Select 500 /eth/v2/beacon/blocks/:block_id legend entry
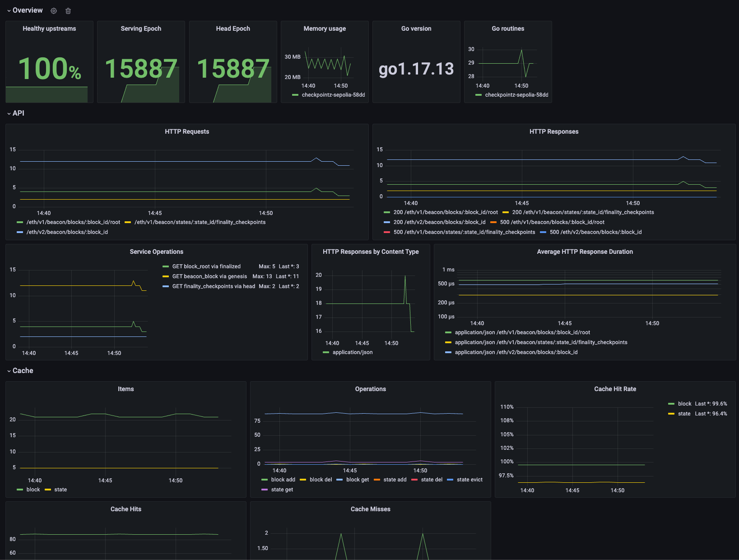This screenshot has width=739, height=560. click(595, 232)
